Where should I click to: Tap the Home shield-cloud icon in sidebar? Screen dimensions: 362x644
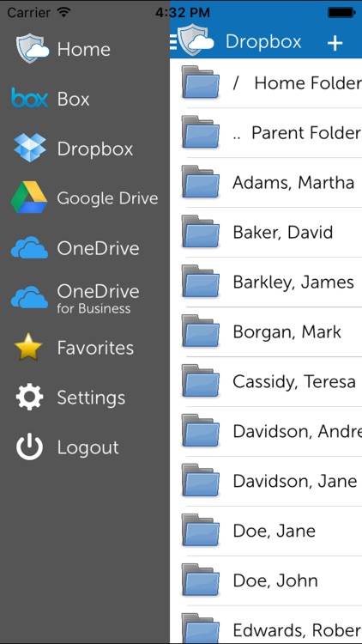pyautogui.click(x=33, y=49)
